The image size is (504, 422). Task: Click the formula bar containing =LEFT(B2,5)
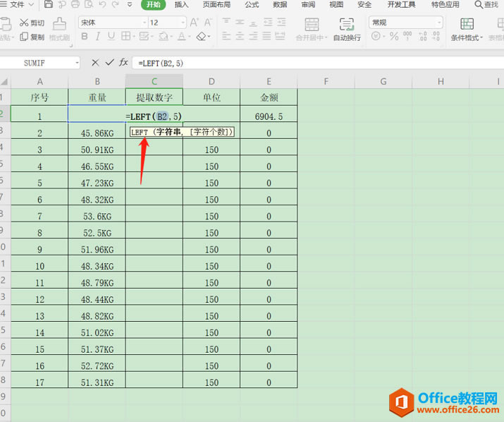[x=318, y=63]
